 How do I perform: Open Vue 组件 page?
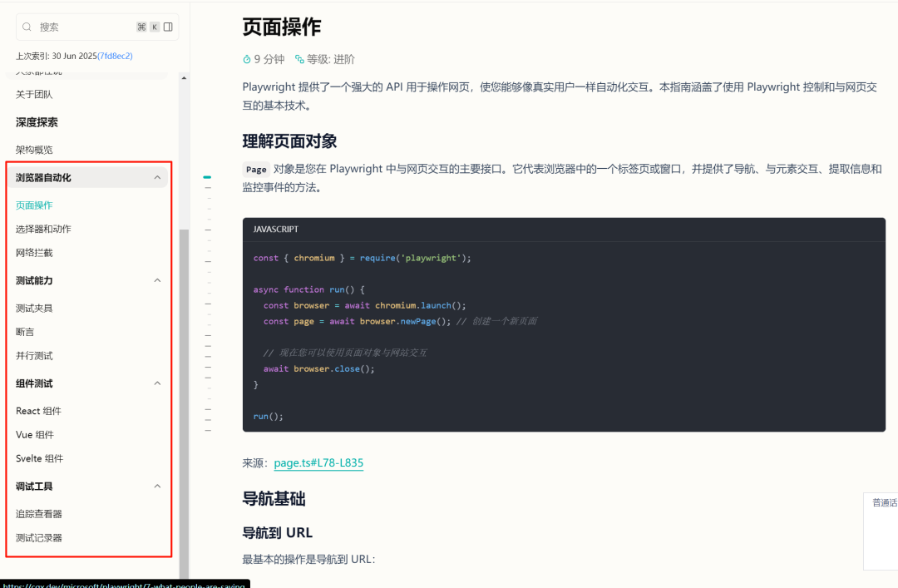35,434
